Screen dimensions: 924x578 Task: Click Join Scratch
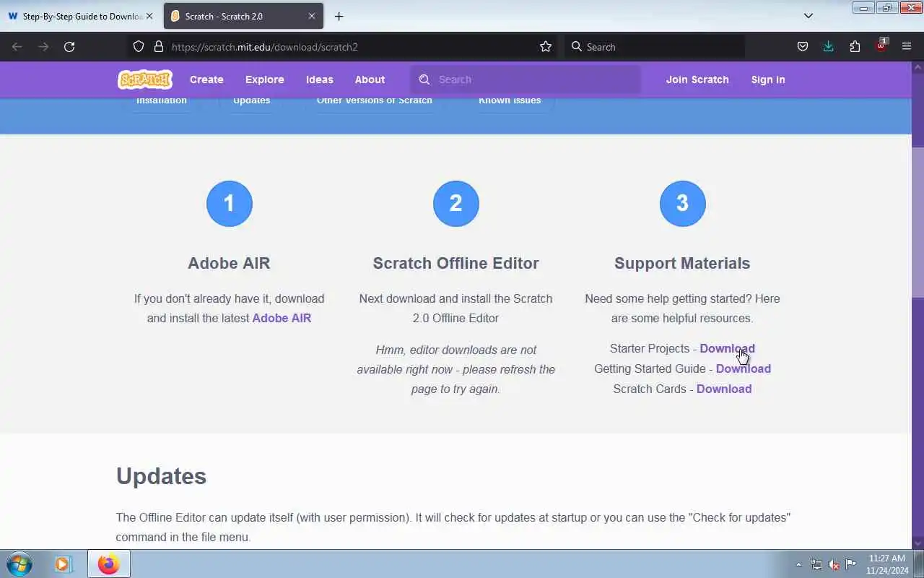[x=697, y=79]
